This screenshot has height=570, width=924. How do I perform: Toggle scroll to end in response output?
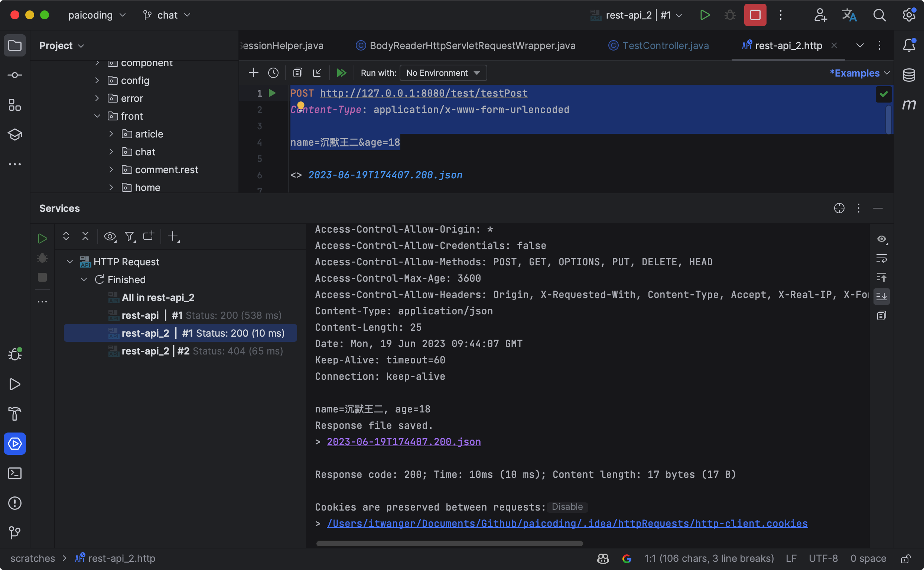pos(881,296)
